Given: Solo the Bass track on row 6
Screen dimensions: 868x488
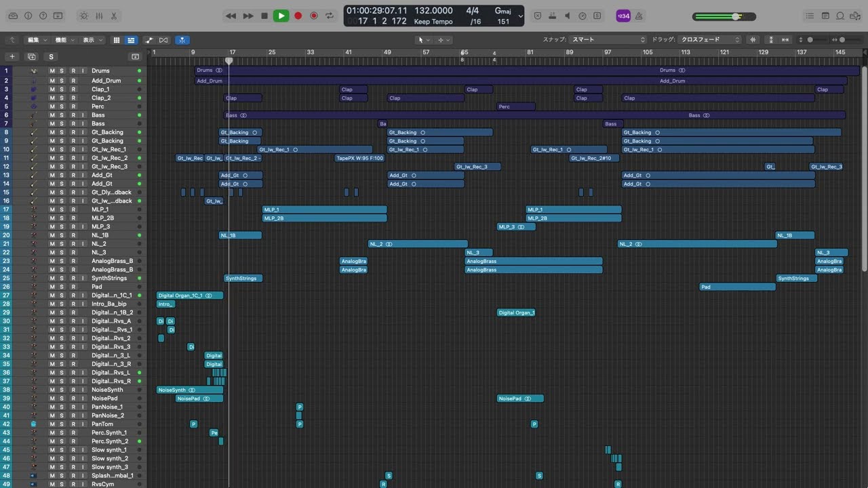Looking at the screenshot, I should pos(62,115).
